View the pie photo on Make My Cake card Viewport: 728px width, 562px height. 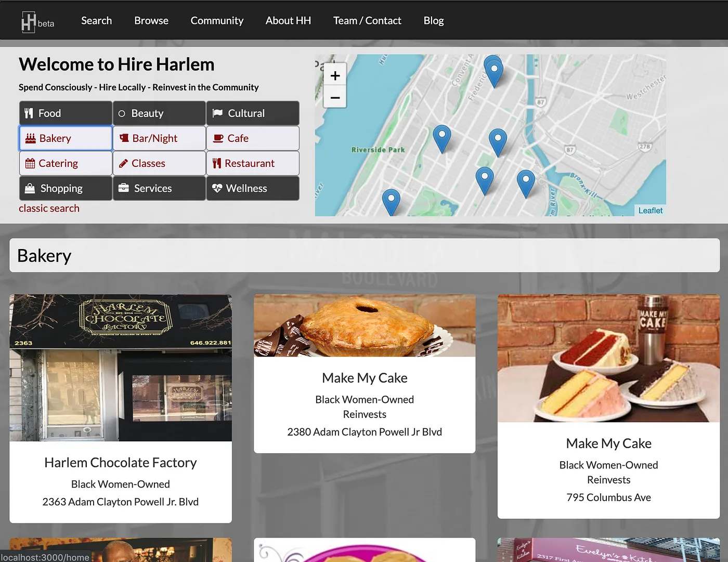(x=365, y=326)
